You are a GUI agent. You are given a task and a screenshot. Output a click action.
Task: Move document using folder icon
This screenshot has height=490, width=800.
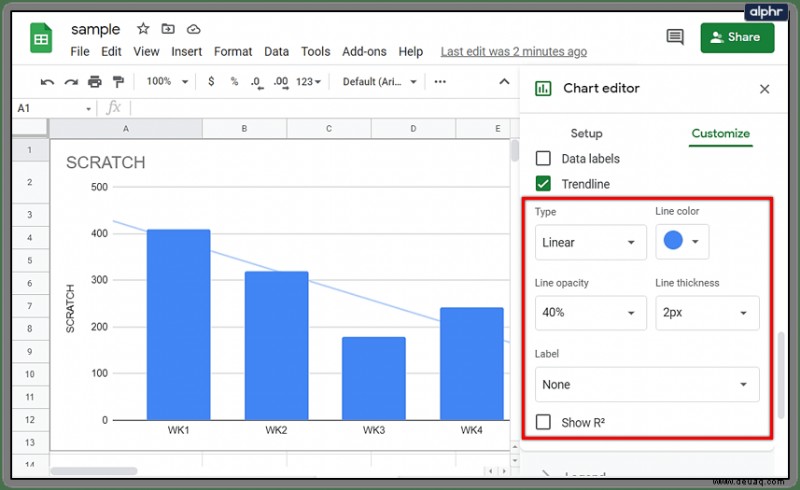pyautogui.click(x=168, y=29)
